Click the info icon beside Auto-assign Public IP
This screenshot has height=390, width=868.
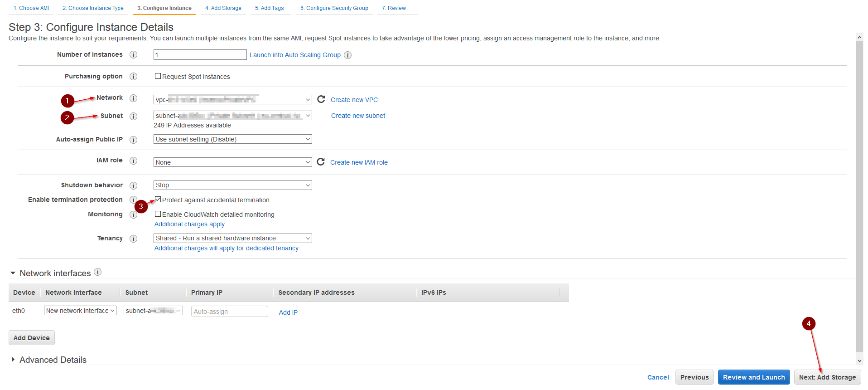tap(133, 140)
